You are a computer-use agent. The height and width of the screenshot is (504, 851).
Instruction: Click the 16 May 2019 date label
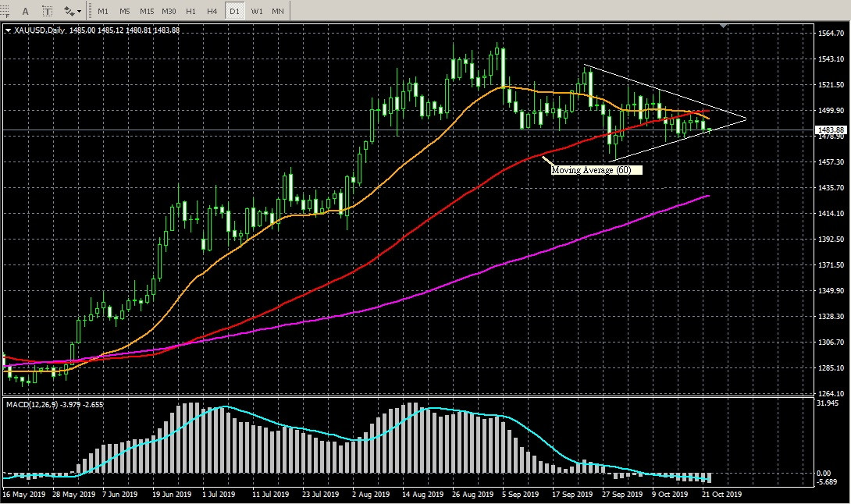tap(24, 494)
